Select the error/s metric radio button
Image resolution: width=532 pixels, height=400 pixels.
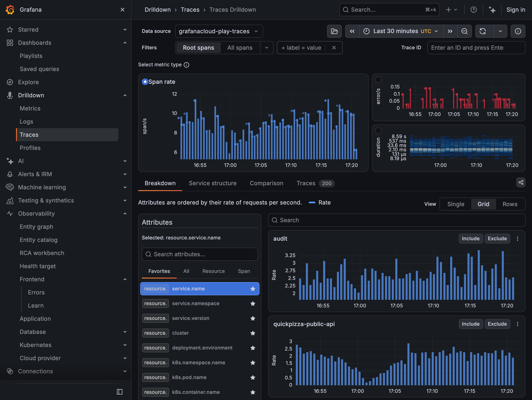[x=378, y=79]
